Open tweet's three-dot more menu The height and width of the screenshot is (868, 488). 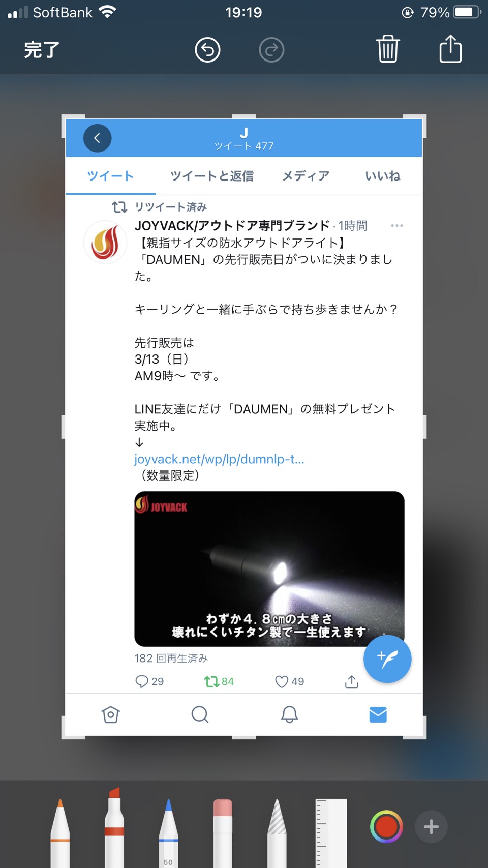coord(397,225)
